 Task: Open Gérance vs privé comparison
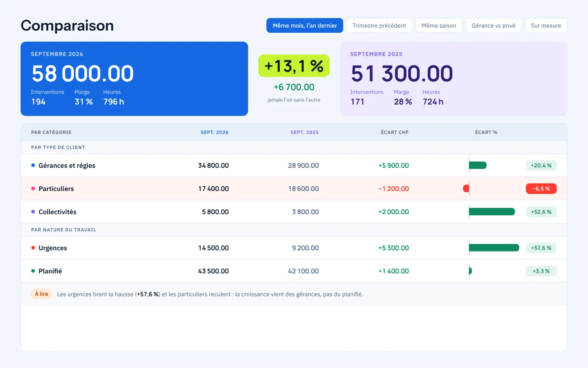click(493, 26)
